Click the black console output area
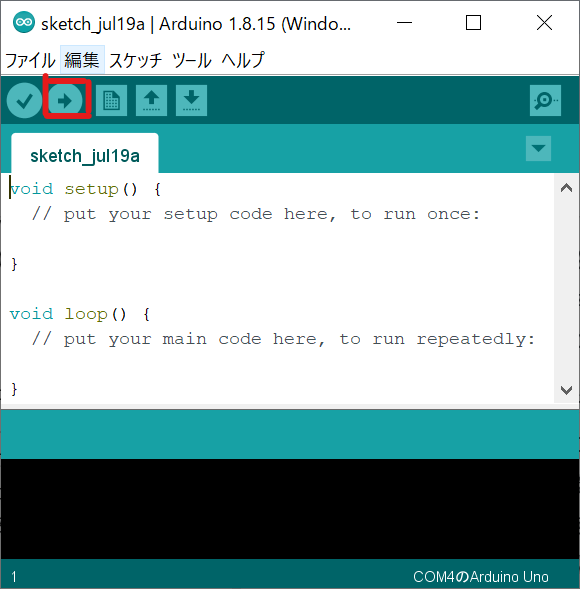Image resolution: width=580 pixels, height=589 pixels. [290, 508]
